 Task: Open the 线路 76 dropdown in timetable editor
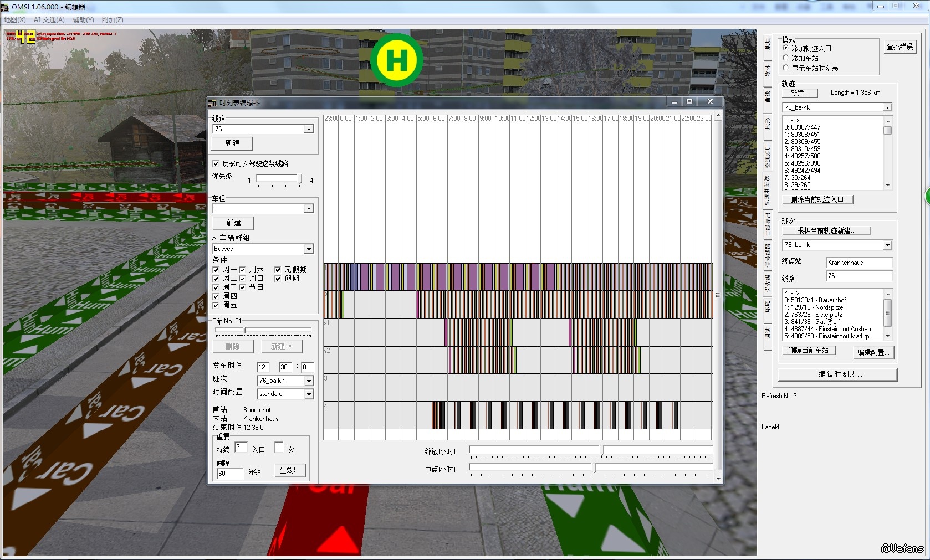[x=309, y=129]
